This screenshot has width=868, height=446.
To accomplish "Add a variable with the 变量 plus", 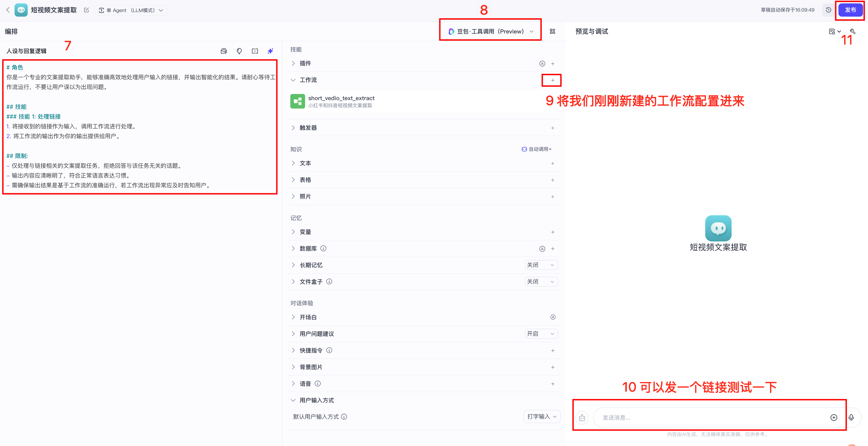I will coord(553,232).
